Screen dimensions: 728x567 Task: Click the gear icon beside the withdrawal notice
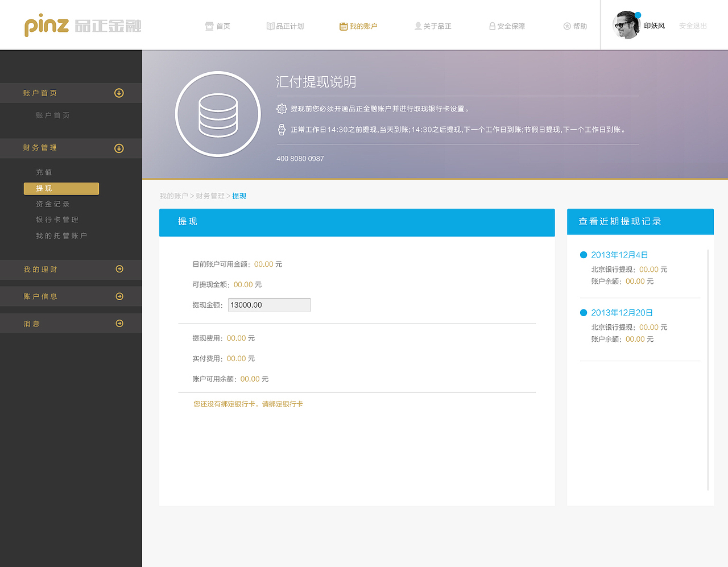pos(281,107)
